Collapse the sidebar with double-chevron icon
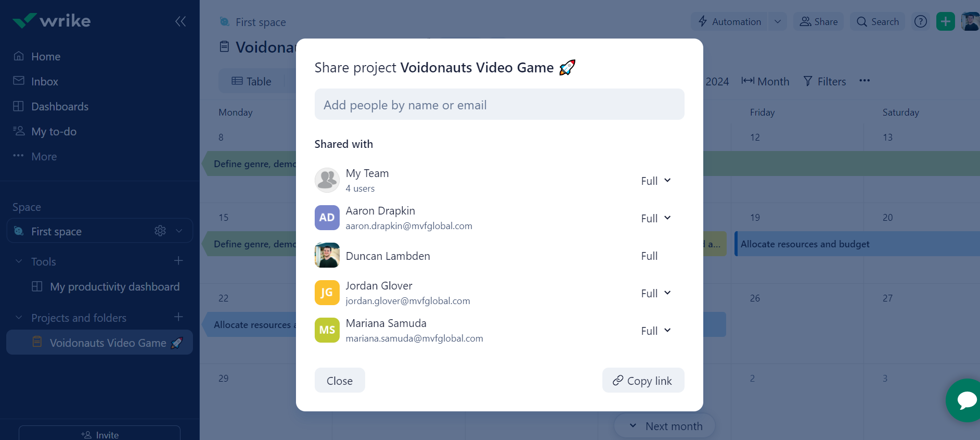The width and height of the screenshot is (980, 440). 180,21
